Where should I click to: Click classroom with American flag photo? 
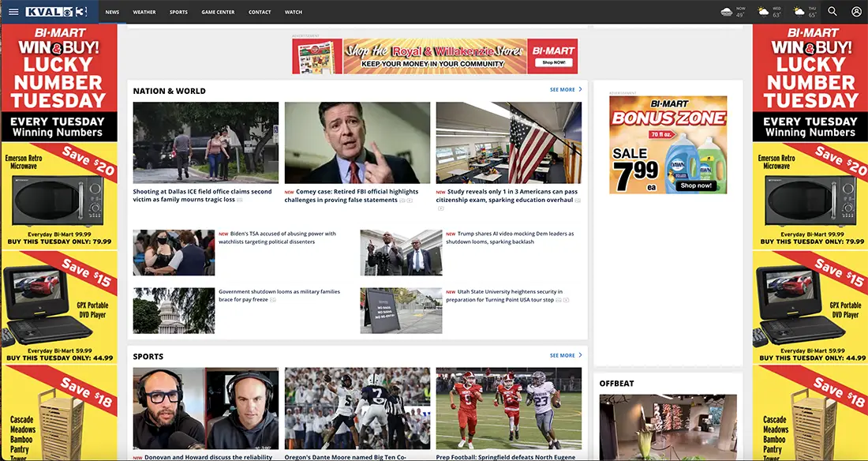click(x=509, y=142)
